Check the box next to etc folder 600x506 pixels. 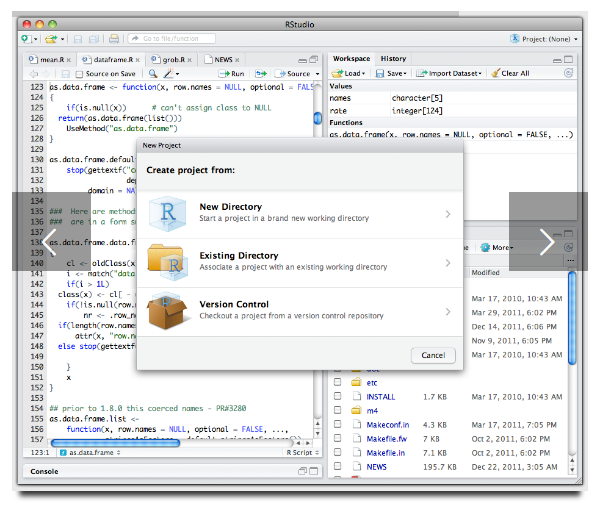click(x=338, y=382)
